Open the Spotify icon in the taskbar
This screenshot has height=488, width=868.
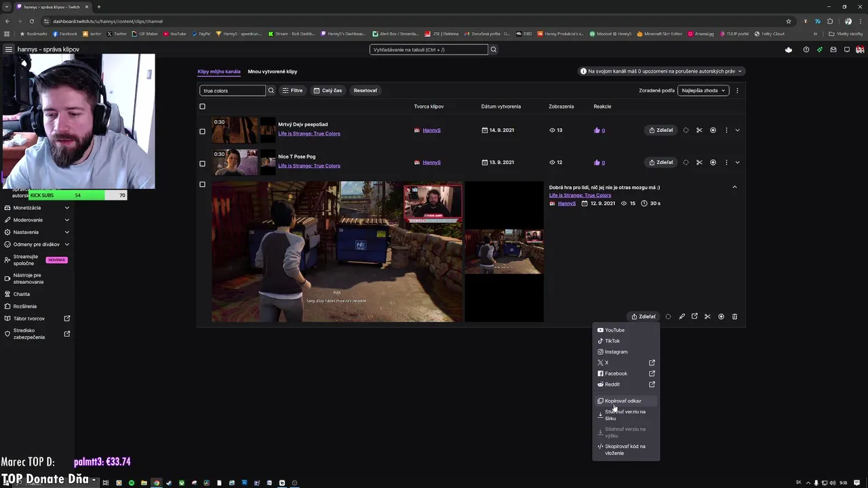pos(132,483)
